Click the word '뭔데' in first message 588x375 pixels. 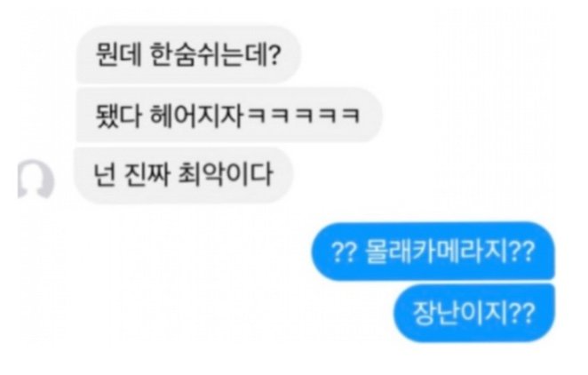tap(119, 55)
